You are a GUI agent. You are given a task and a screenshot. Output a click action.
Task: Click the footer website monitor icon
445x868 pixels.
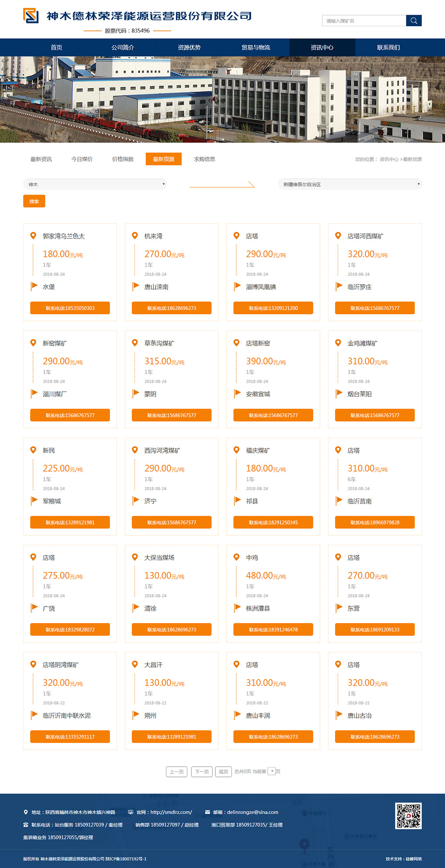[130, 812]
